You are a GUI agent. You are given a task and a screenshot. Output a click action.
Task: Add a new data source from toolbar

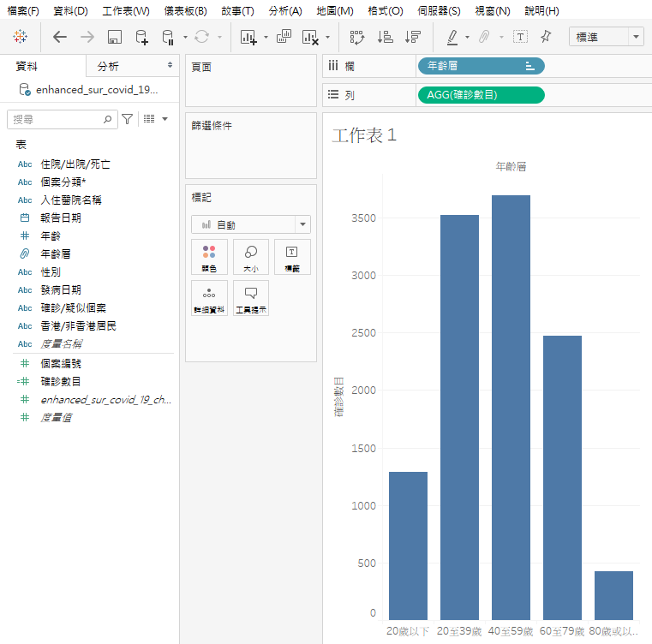click(142, 37)
